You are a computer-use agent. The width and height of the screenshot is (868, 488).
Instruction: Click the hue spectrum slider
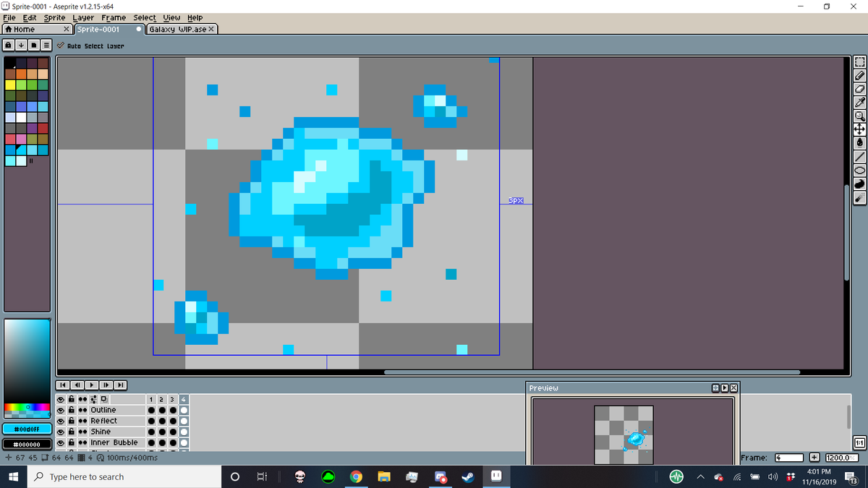tap(27, 407)
